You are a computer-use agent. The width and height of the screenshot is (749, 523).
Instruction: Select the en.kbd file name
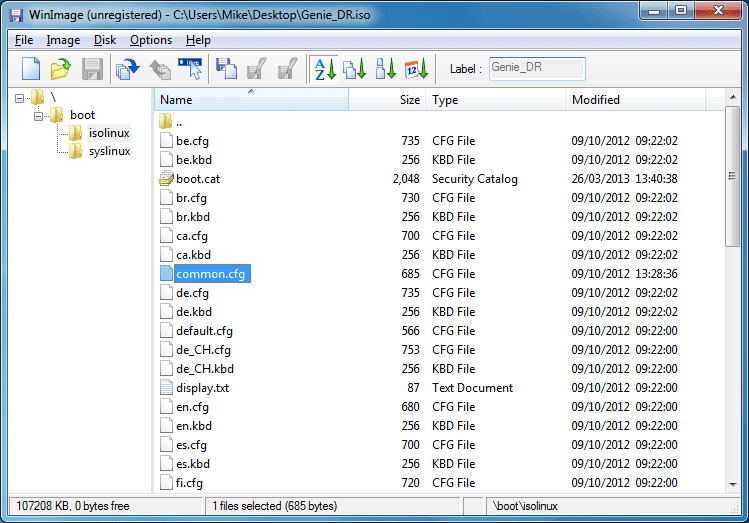[194, 426]
